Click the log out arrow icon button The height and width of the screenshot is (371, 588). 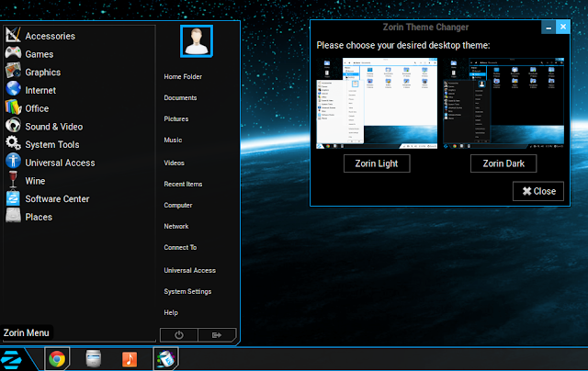217,335
